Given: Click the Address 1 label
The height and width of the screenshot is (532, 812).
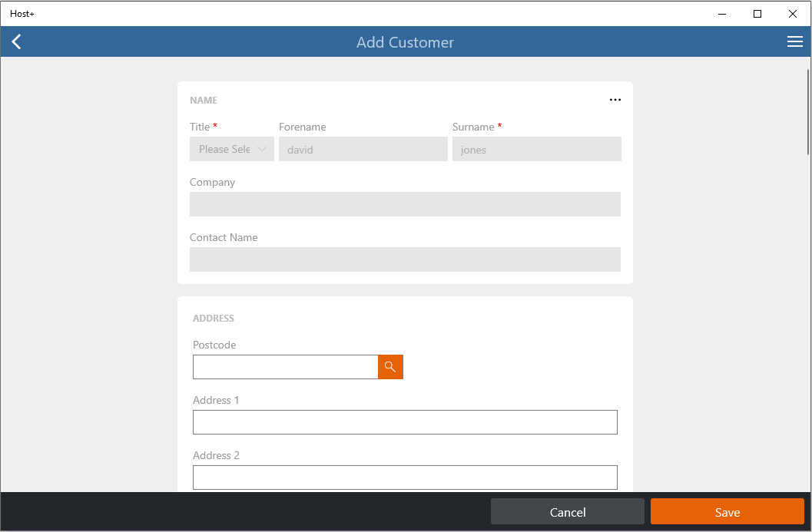Looking at the screenshot, I should tap(216, 400).
